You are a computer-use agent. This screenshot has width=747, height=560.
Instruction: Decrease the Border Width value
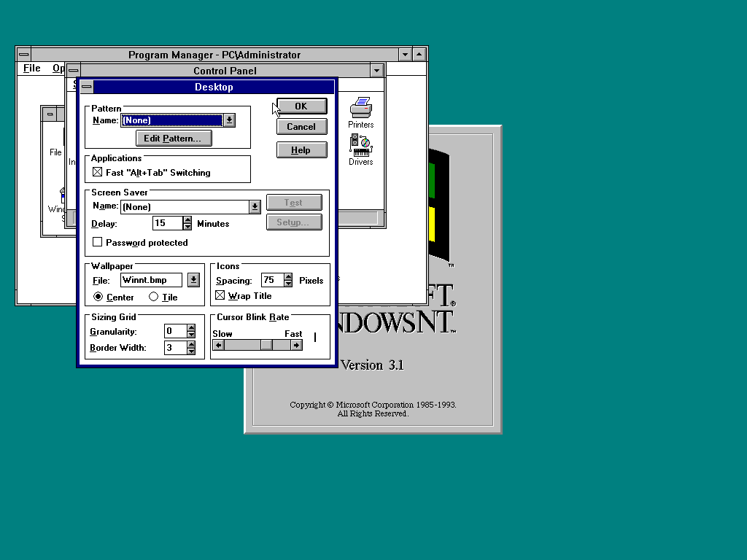click(191, 351)
